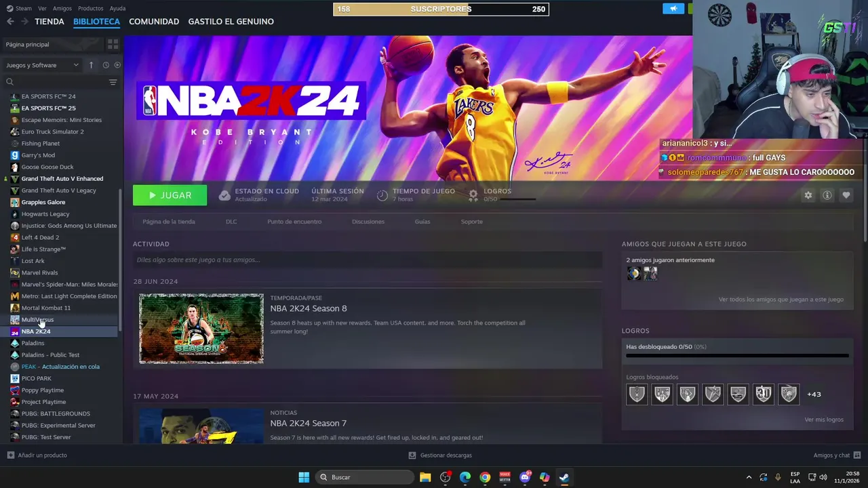Open NBA 2K24 info icon
Image resolution: width=868 pixels, height=488 pixels.
coord(827,195)
